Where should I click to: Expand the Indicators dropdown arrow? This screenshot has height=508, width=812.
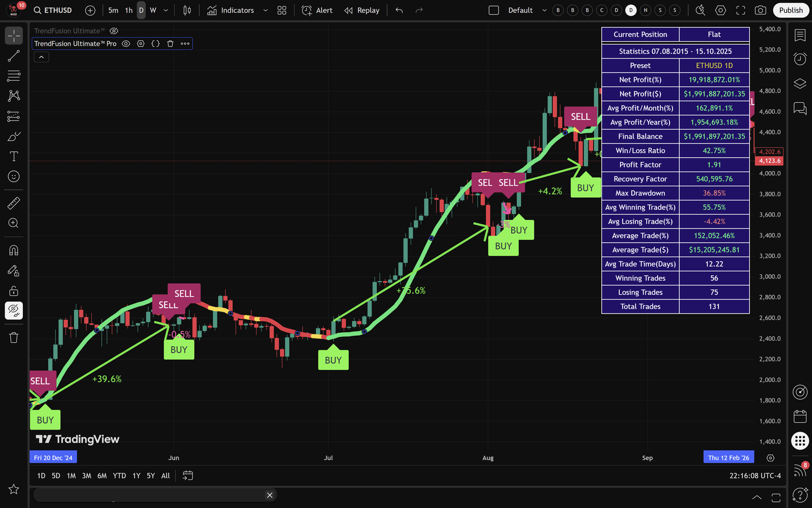pos(265,10)
